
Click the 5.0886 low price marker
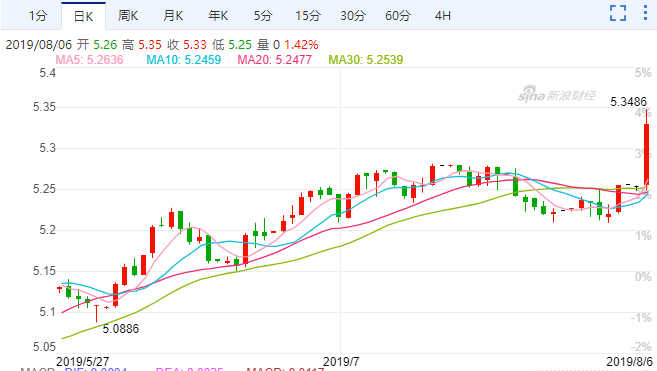pos(121,329)
